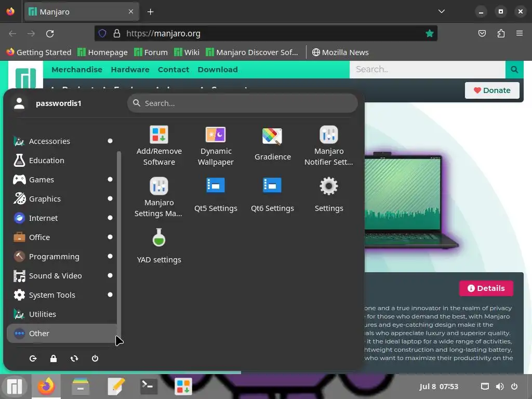This screenshot has height=399, width=532.
Task: Click the Save to Pocket icon
Action: click(x=482, y=33)
